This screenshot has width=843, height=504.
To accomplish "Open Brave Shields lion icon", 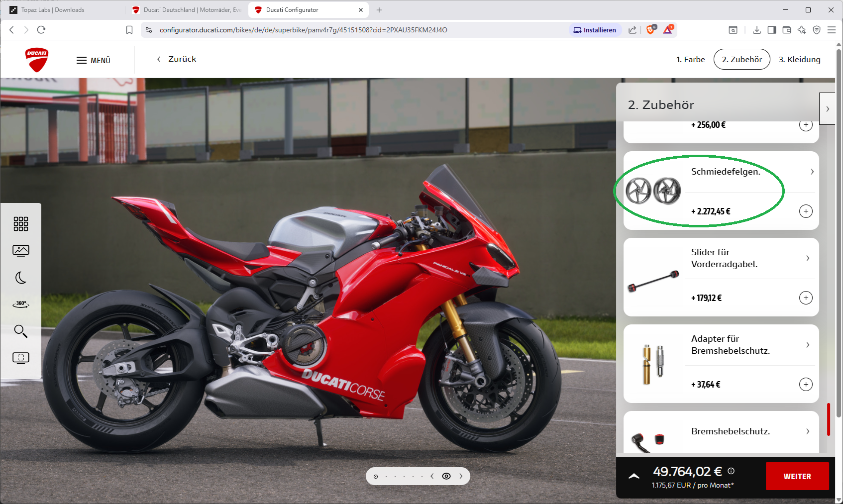I will [x=651, y=29].
